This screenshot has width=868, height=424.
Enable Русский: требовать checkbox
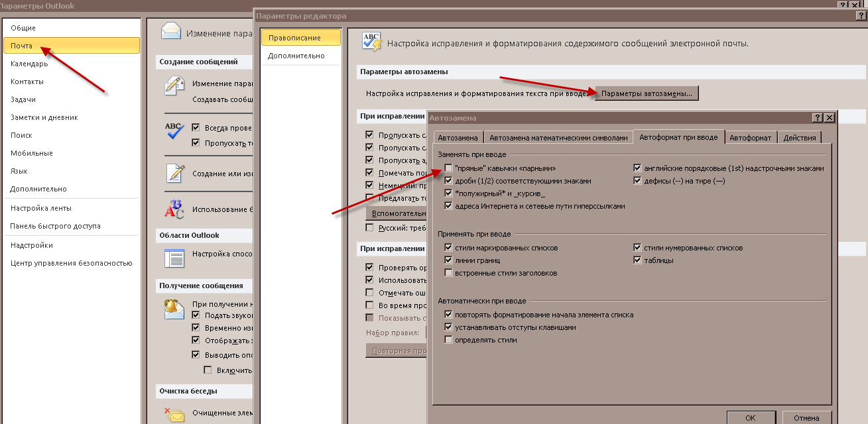(370, 227)
